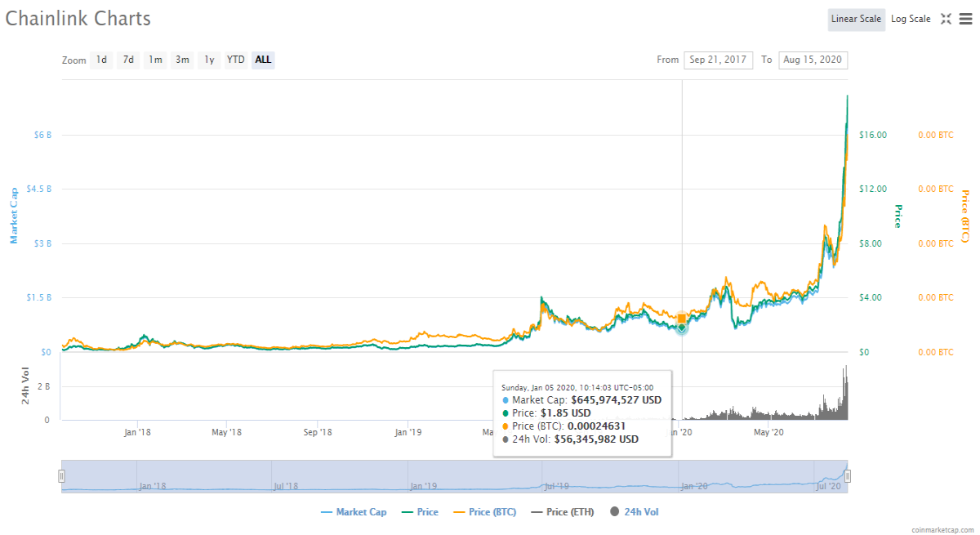Select the ALL zoom range
Screen dimensions: 980x535
(x=263, y=60)
